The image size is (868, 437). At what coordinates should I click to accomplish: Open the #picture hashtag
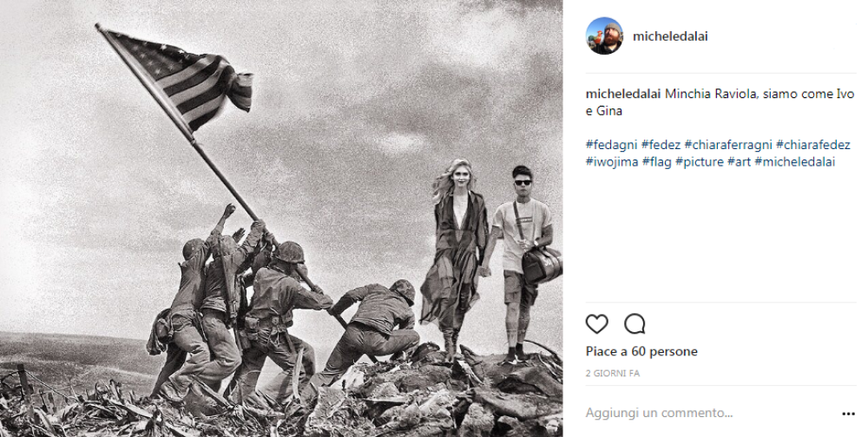pos(699,162)
